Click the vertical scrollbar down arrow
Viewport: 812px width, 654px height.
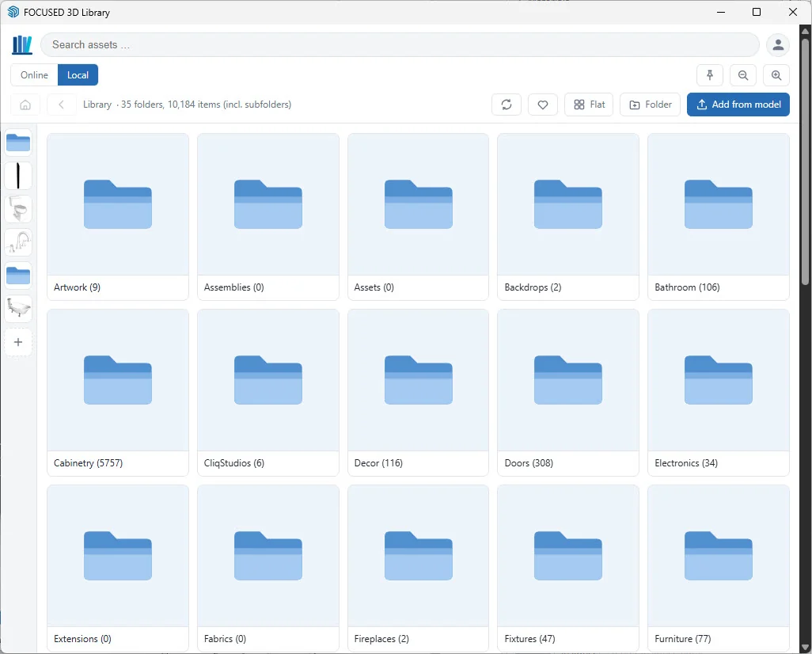point(805,647)
